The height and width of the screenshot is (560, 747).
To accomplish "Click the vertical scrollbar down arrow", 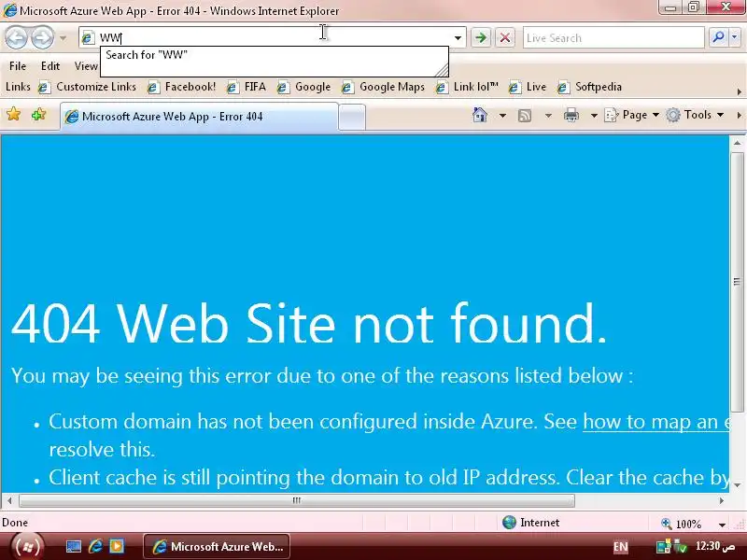I will [737, 485].
